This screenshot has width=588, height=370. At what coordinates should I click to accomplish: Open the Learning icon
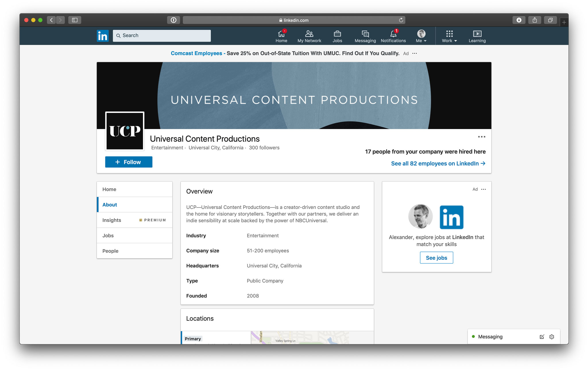click(477, 36)
